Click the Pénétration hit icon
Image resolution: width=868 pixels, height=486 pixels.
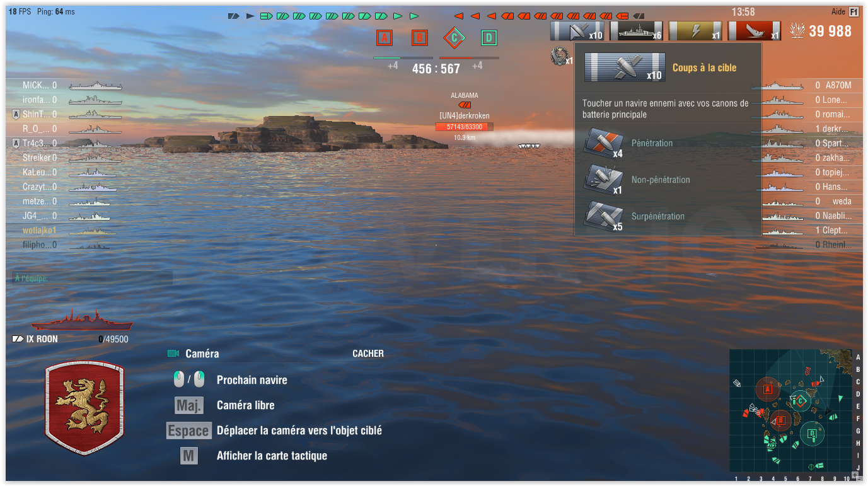coord(604,143)
